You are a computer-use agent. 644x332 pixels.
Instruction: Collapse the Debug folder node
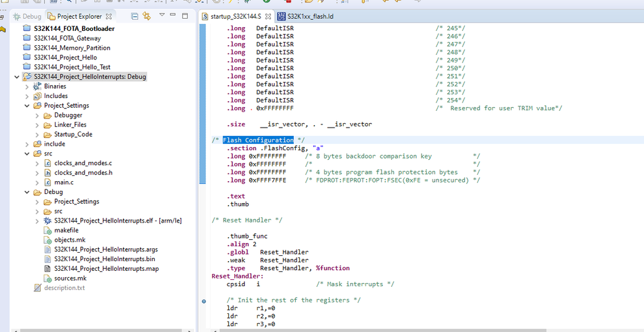[26, 192]
